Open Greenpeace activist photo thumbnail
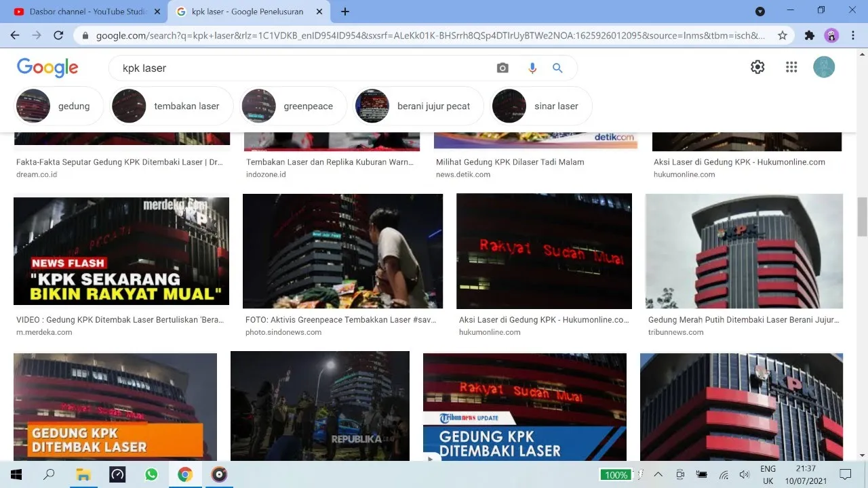Viewport: 868px width, 488px height. pos(342,251)
